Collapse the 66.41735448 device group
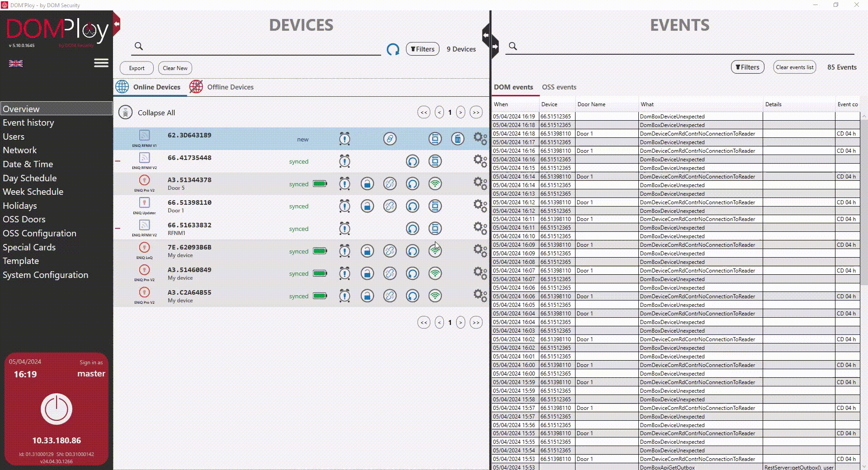 (118, 161)
